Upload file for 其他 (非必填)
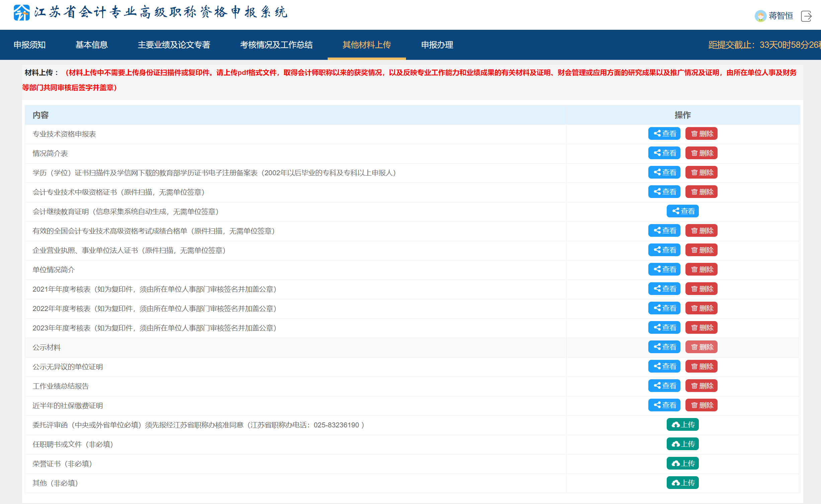This screenshot has width=821, height=504. 682,483
